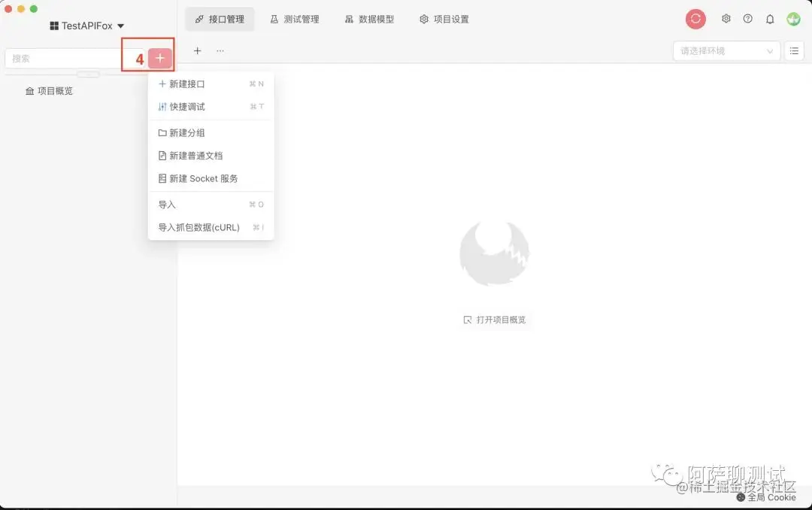Click the green user avatar icon

(793, 19)
